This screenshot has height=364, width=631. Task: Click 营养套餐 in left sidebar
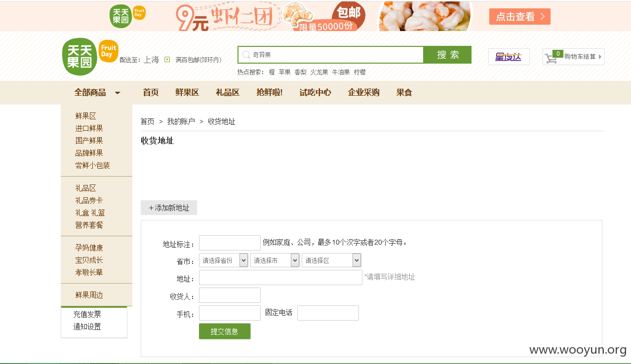click(89, 225)
